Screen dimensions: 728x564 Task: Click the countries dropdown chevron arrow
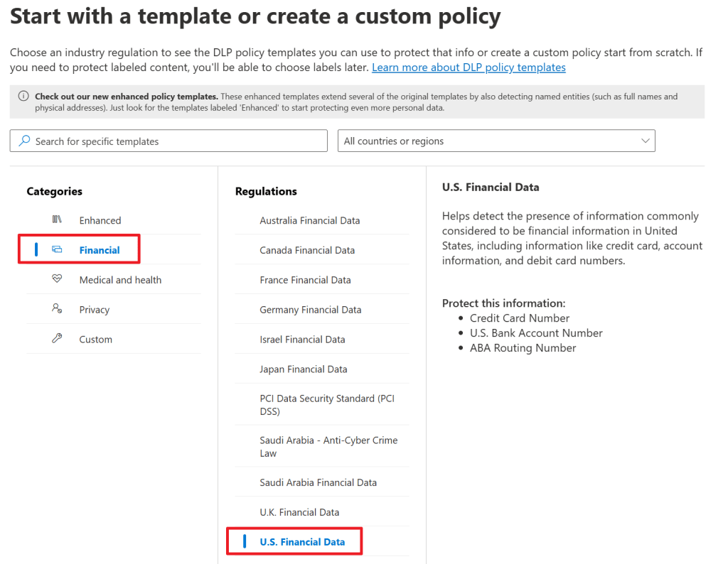coord(645,141)
